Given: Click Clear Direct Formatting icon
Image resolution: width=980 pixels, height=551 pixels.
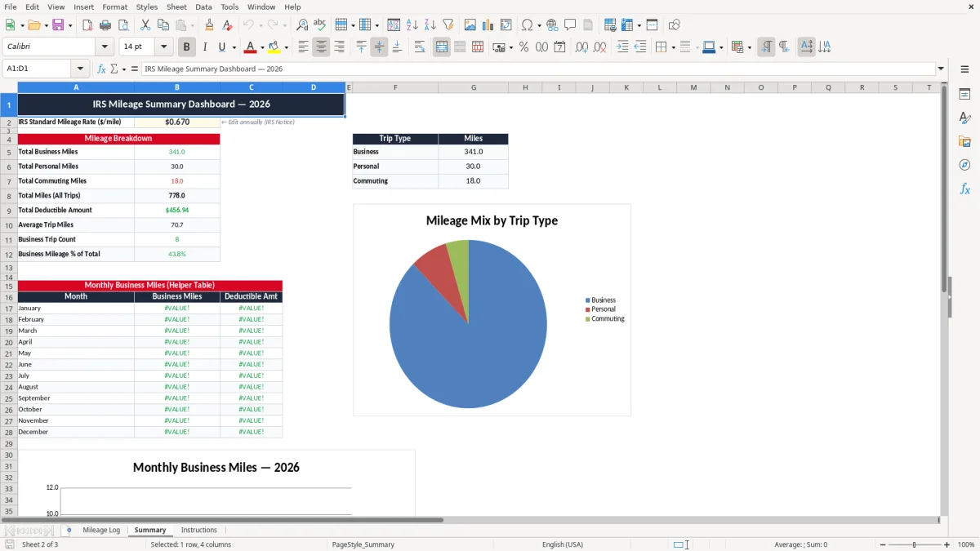Looking at the screenshot, I should [x=228, y=25].
